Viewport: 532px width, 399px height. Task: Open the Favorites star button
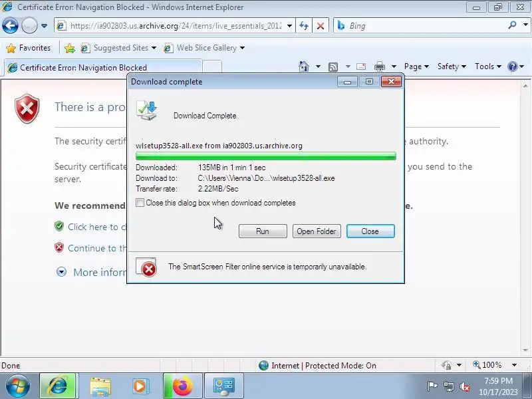pyautogui.click(x=28, y=48)
